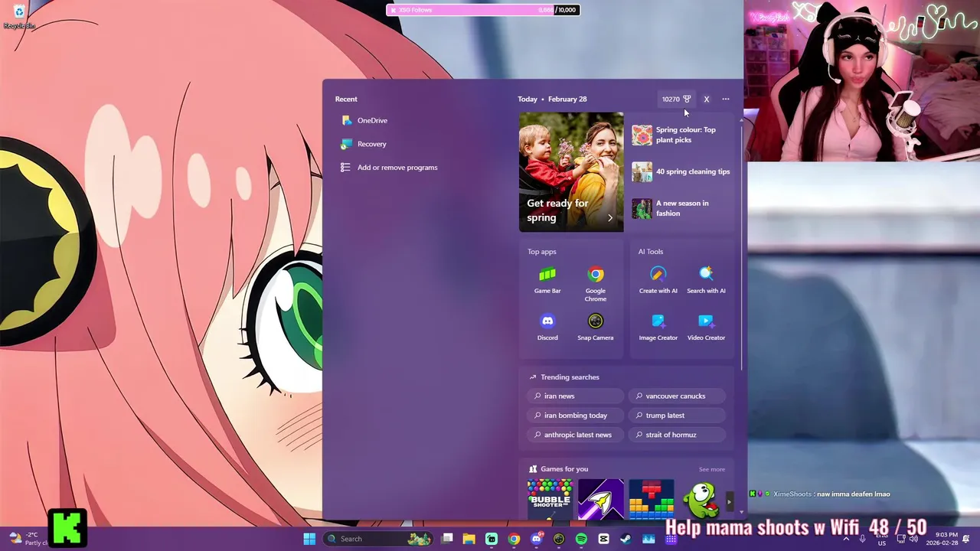Open Discord from taskbar
The image size is (980, 551).
pyautogui.click(x=536, y=539)
